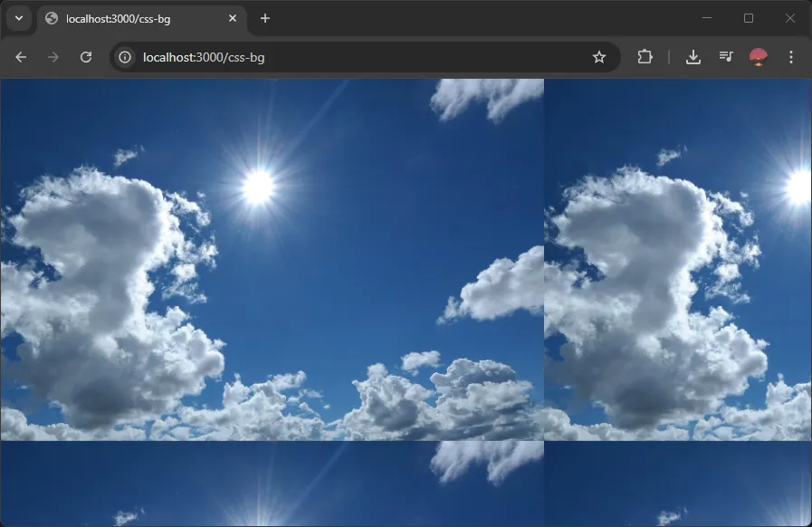The height and width of the screenshot is (527, 812).
Task: Open a new tab with plus button
Action: [265, 18]
